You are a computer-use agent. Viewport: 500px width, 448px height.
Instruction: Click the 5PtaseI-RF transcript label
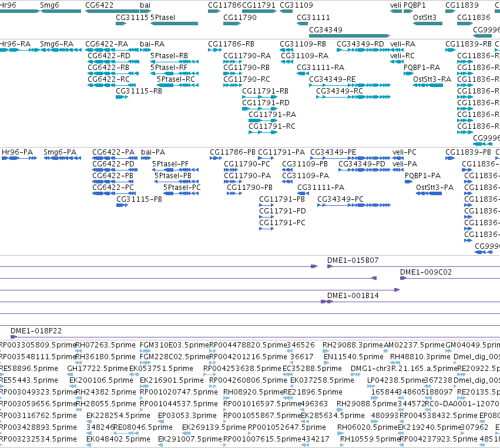pyautogui.click(x=169, y=68)
